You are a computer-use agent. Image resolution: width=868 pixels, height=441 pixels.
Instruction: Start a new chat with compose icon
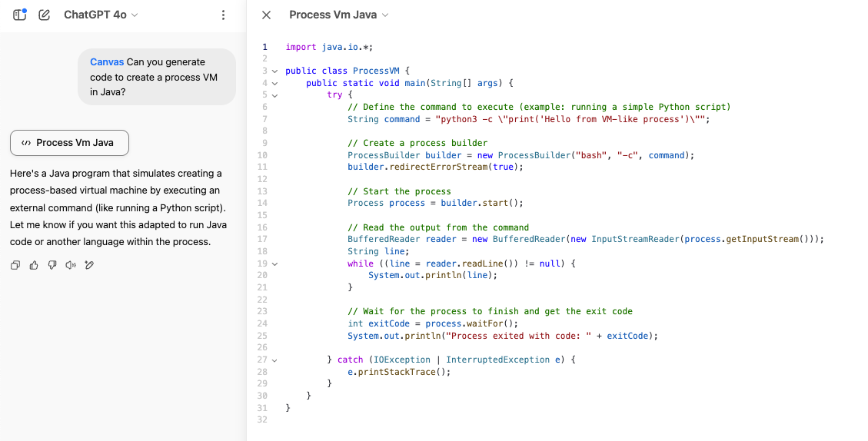coord(44,15)
